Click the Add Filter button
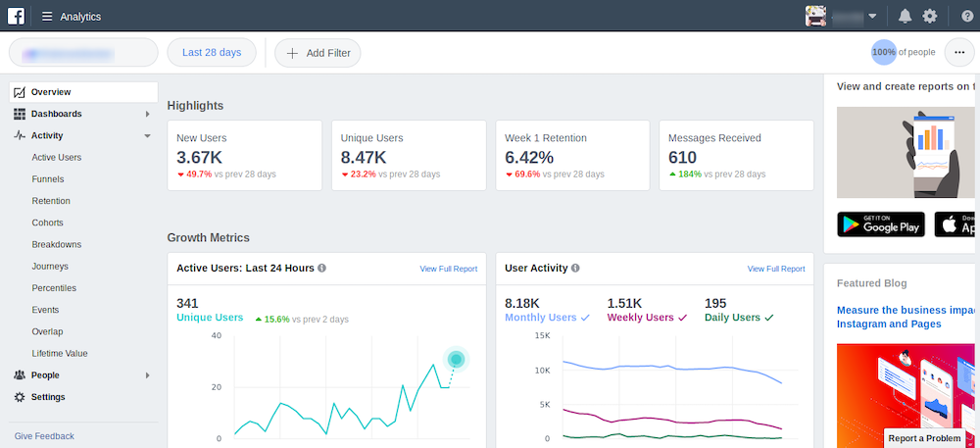The height and width of the screenshot is (448, 980). [318, 53]
